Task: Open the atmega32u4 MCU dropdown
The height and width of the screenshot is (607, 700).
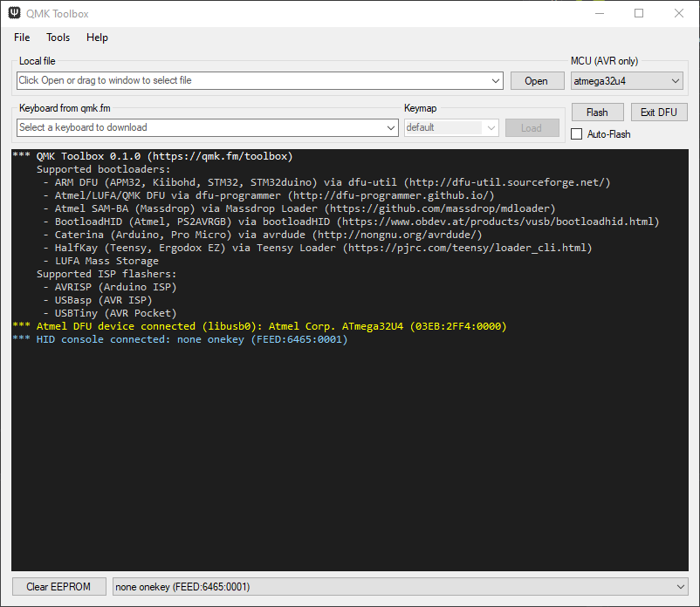Action: click(627, 81)
